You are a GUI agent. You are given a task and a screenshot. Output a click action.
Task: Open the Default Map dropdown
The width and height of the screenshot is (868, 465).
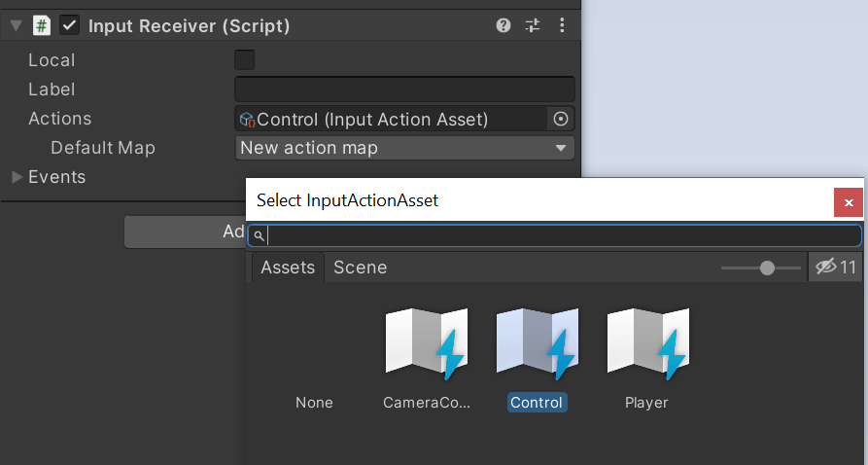pyautogui.click(x=404, y=148)
